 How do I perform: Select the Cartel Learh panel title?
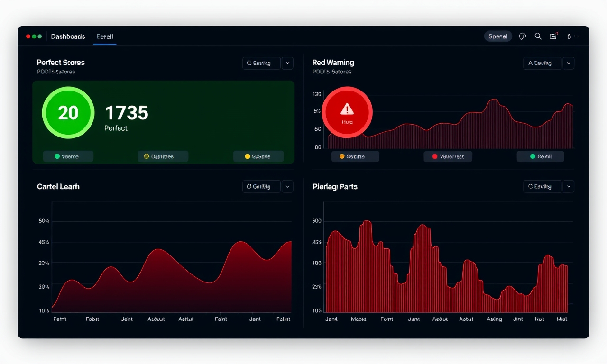58,187
